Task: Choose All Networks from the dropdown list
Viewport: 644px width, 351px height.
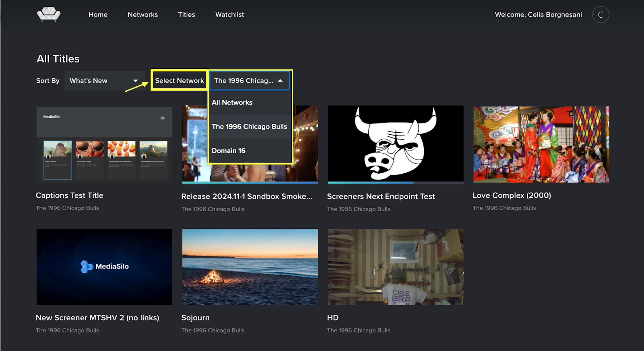Action: click(250, 103)
